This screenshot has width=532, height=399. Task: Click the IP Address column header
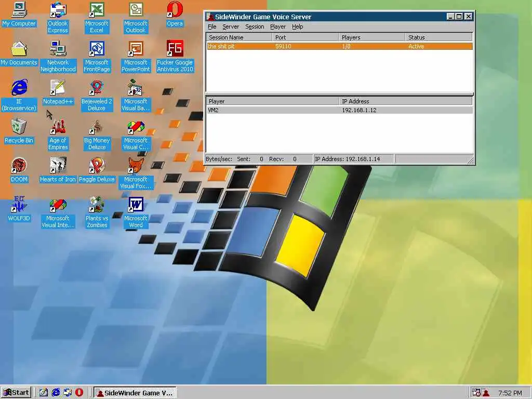tap(405, 101)
